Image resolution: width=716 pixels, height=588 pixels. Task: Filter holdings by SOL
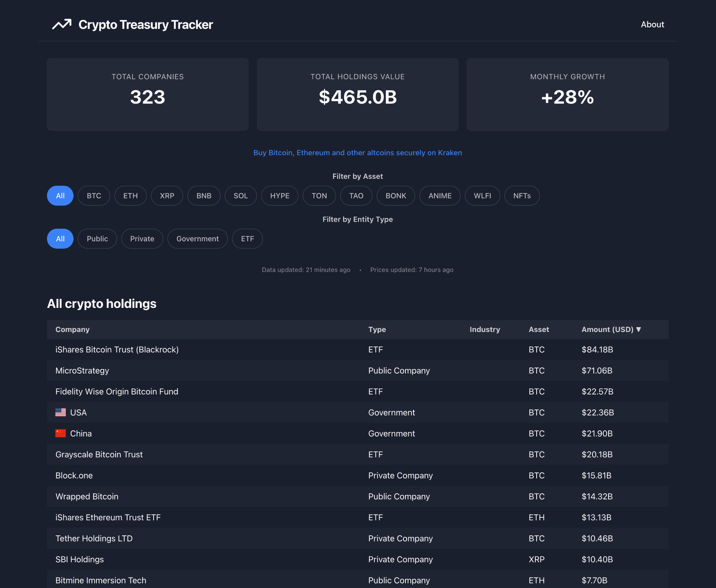(241, 196)
